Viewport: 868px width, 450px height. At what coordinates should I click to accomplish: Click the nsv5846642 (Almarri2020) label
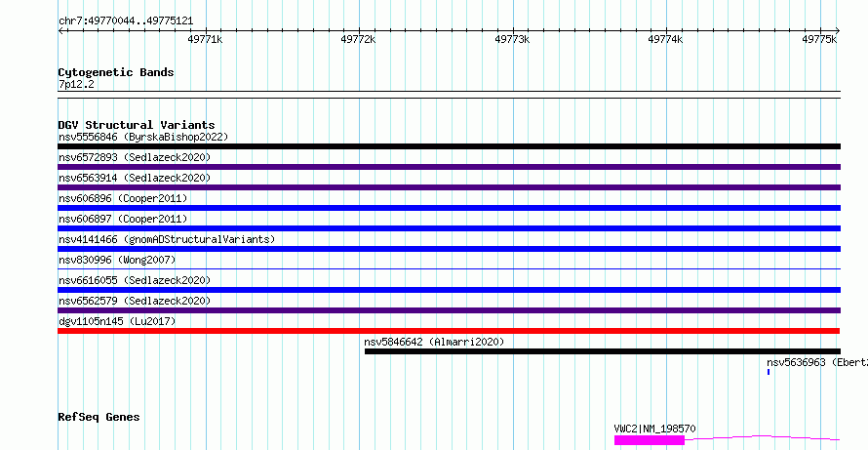tap(435, 342)
